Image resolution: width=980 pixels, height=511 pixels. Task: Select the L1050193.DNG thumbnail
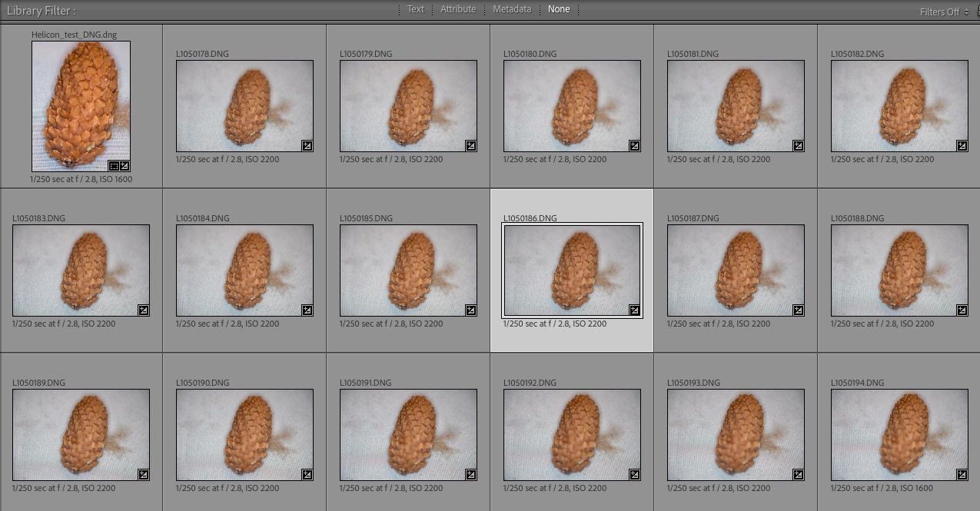736,435
